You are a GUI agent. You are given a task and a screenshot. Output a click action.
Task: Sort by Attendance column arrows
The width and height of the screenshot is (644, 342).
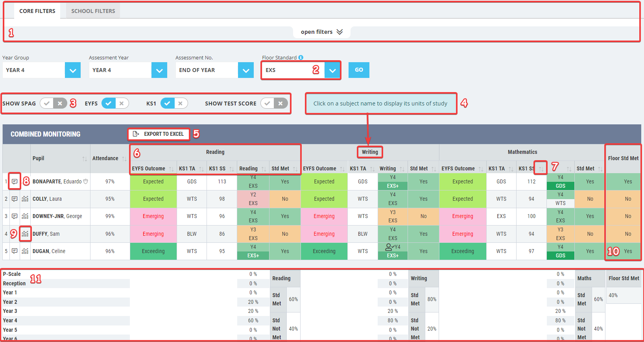(x=124, y=159)
